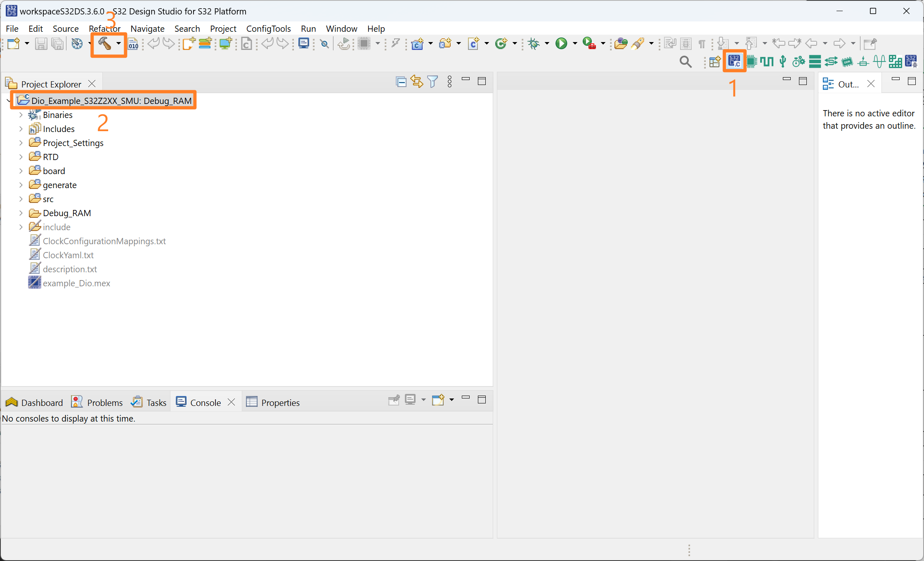The image size is (924, 561).
Task: Open the Build hammer dropdown arrow
Action: pyautogui.click(x=118, y=43)
